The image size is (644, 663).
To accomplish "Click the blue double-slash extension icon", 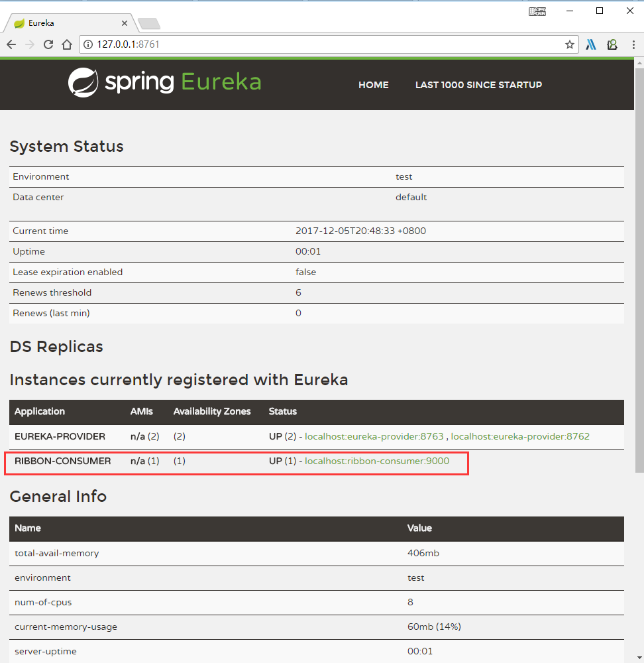I will tap(591, 44).
